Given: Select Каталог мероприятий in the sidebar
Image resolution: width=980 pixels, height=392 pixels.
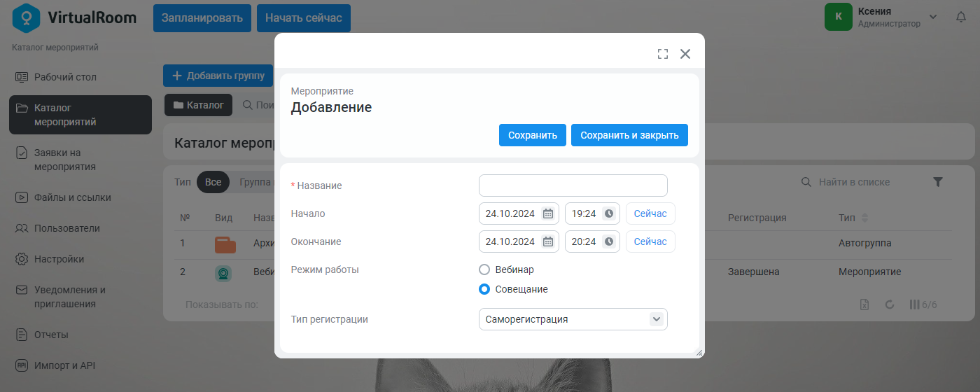Looking at the screenshot, I should (80, 115).
